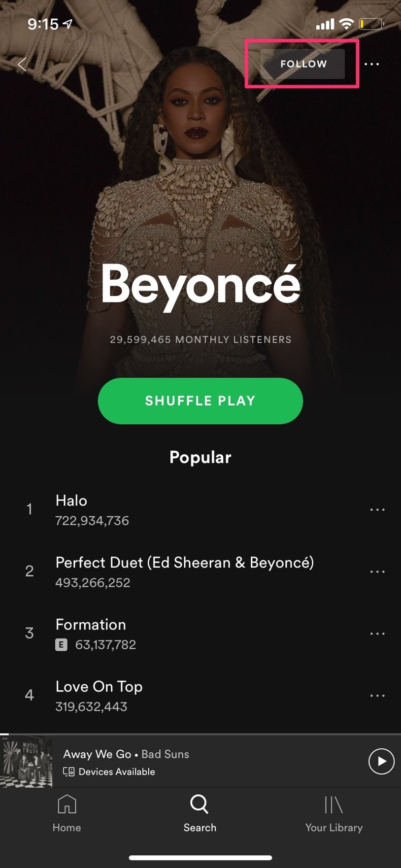The height and width of the screenshot is (868, 401).
Task: Open options menu for Formation
Action: coord(378,633)
